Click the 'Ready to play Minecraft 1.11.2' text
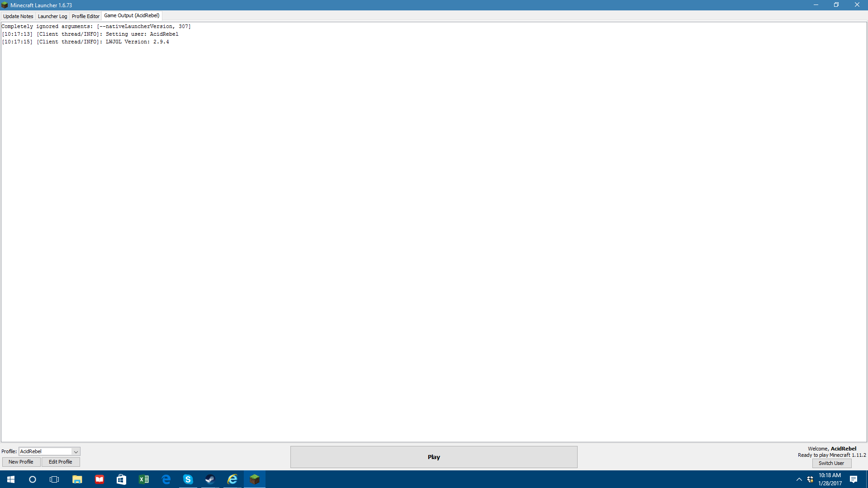This screenshot has height=488, width=868. point(832,455)
